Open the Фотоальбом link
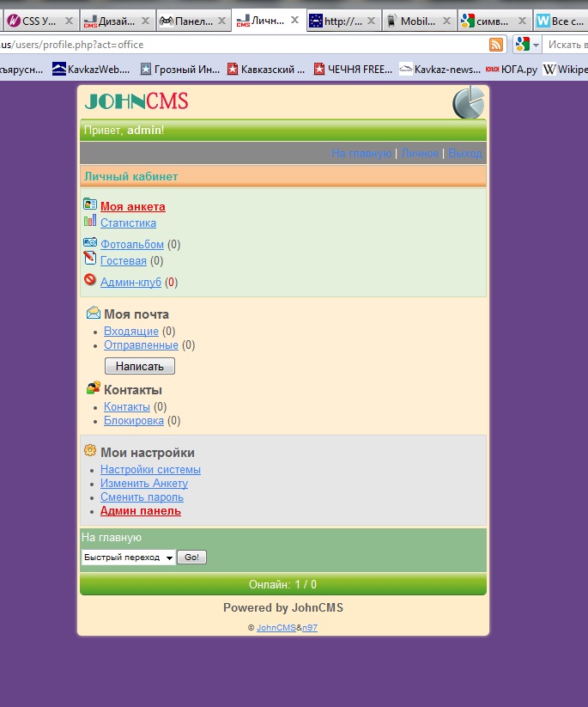Screen dimensions: 588x707 tap(132, 244)
